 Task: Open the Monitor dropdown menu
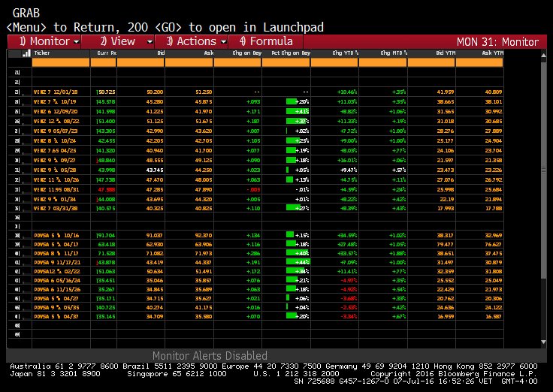coord(44,41)
